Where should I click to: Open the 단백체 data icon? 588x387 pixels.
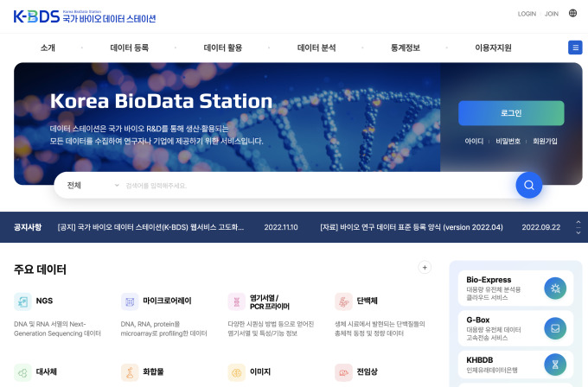pos(343,301)
